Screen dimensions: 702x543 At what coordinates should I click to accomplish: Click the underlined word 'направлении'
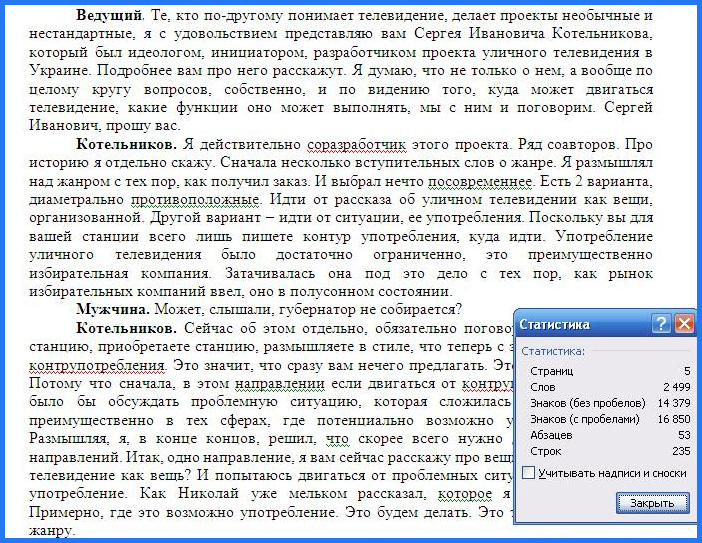[280, 384]
